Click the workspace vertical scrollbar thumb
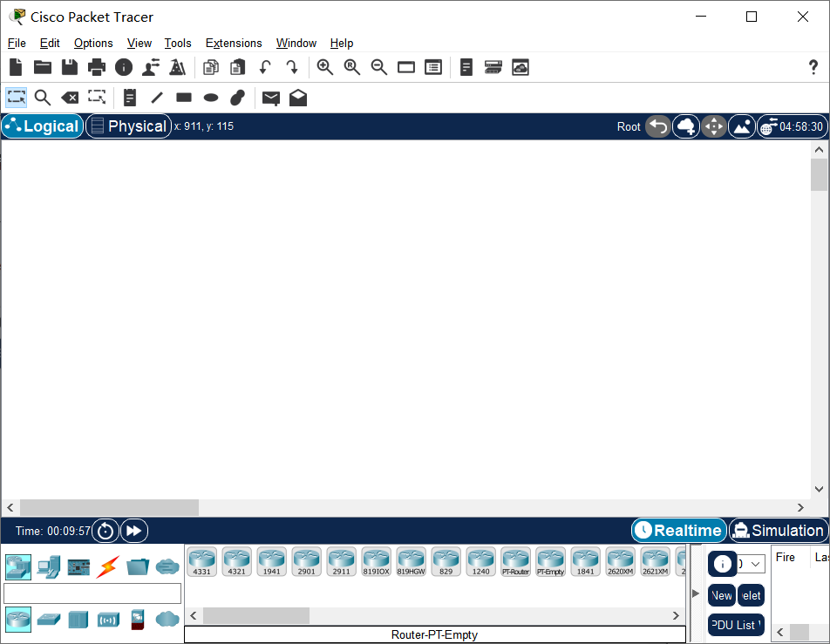This screenshot has width=830, height=644. coord(819,174)
